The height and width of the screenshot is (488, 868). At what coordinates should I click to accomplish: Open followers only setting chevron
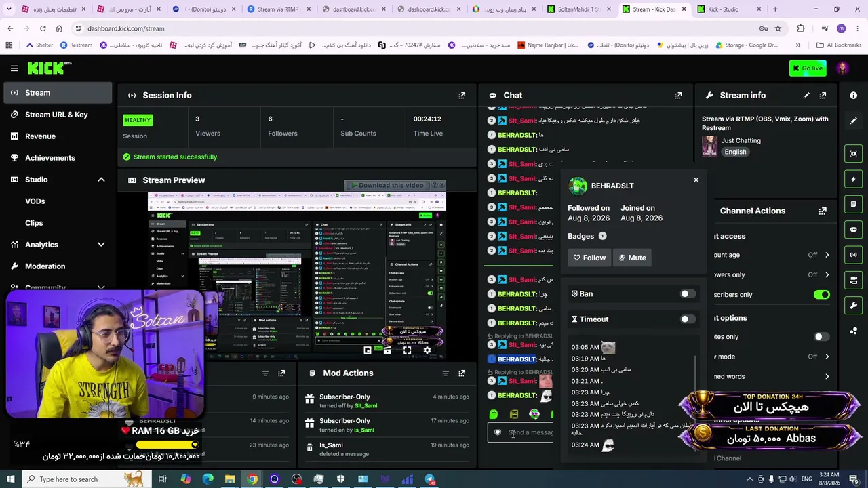coord(827,274)
